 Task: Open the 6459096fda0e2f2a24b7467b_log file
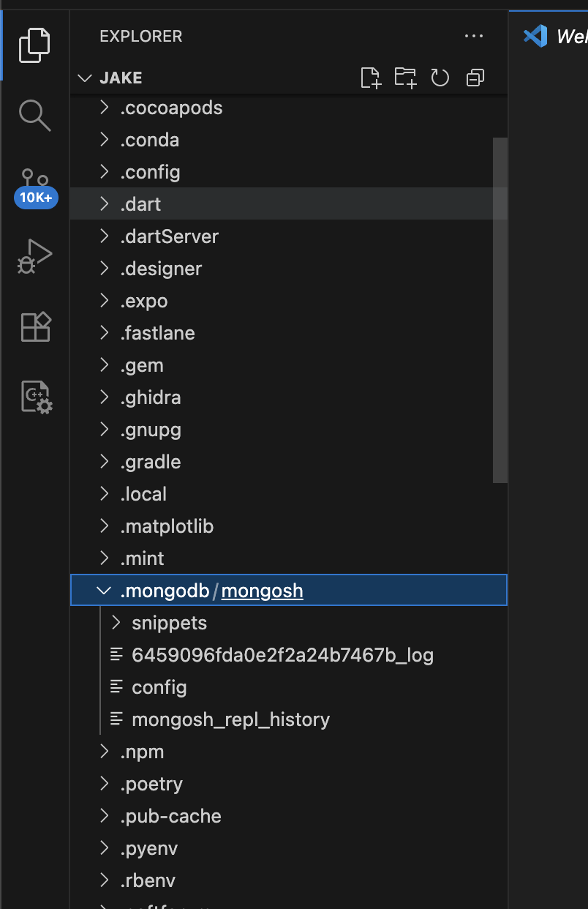pyautogui.click(x=289, y=655)
